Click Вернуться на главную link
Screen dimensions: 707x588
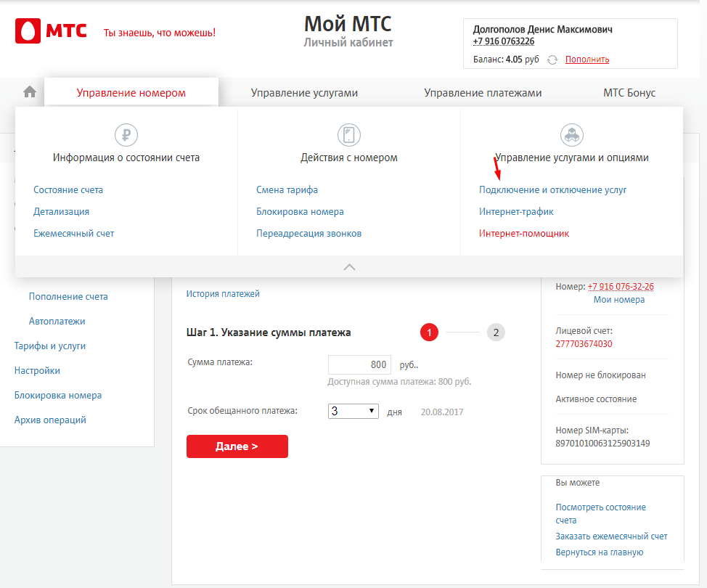pos(600,552)
